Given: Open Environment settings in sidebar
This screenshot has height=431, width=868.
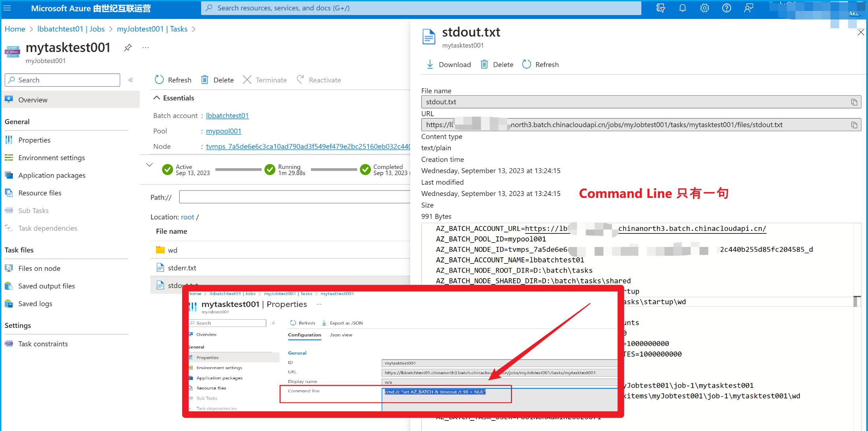Looking at the screenshot, I should (x=51, y=158).
